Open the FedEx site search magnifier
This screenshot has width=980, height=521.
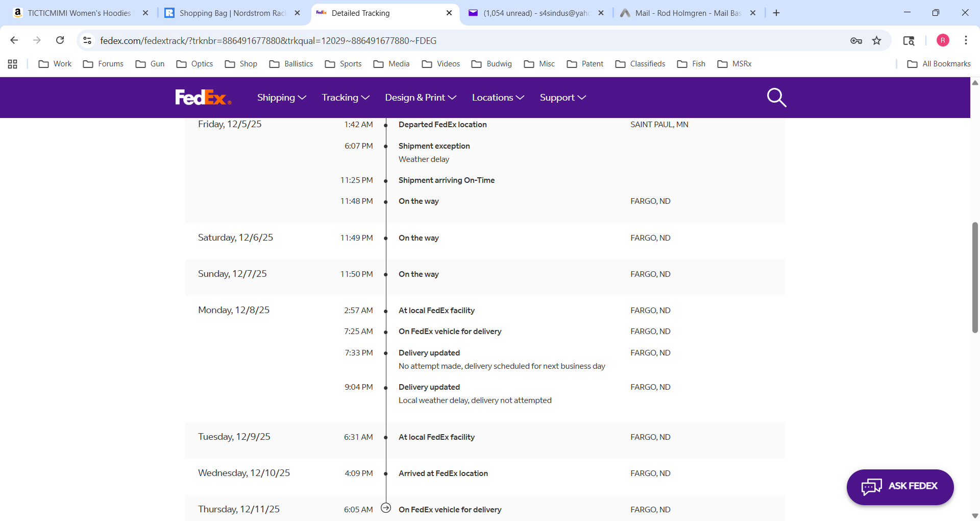pyautogui.click(x=776, y=97)
